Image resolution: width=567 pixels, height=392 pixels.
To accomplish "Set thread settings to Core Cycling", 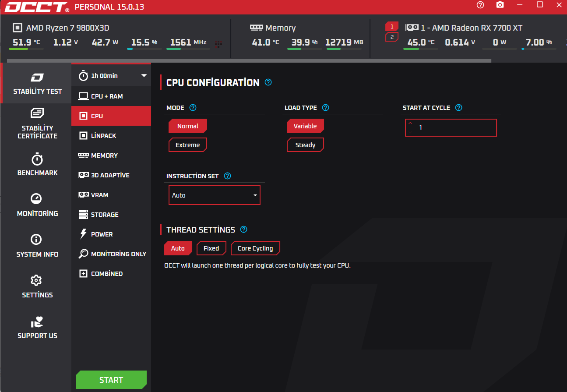I will click(x=255, y=248).
